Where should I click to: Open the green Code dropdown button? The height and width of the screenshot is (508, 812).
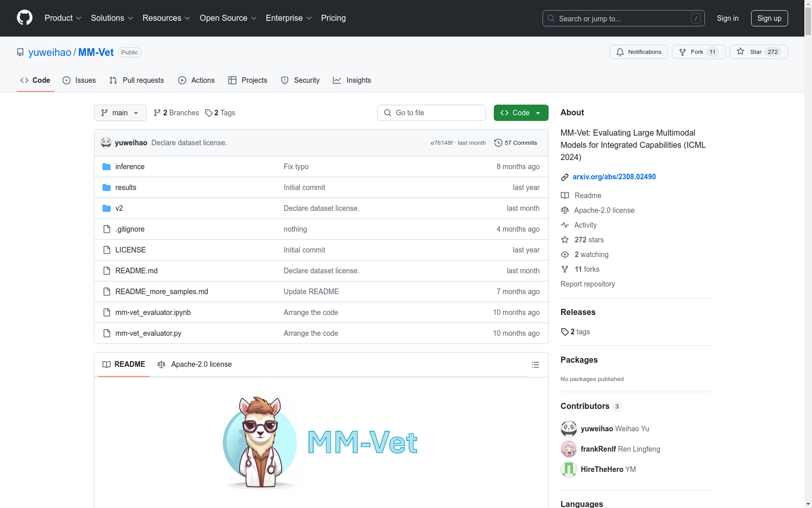coord(521,113)
